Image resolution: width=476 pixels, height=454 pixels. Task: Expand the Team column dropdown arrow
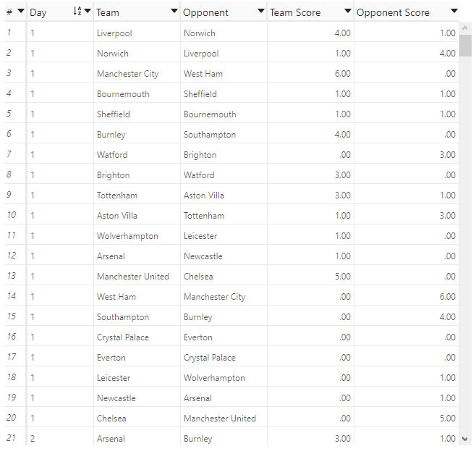click(174, 12)
